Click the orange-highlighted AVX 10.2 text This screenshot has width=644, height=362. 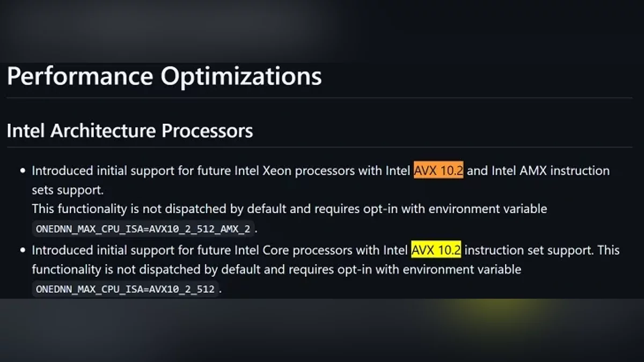pyautogui.click(x=438, y=171)
